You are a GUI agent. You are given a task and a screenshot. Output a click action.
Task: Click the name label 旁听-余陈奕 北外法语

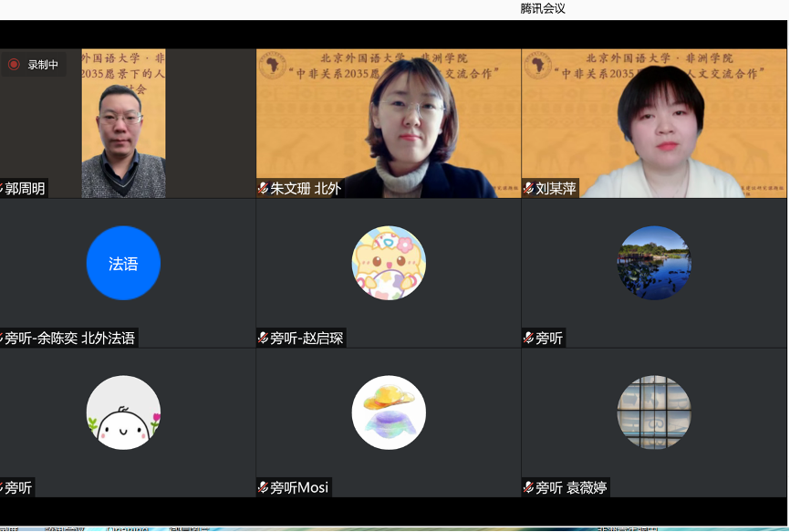tap(70, 339)
